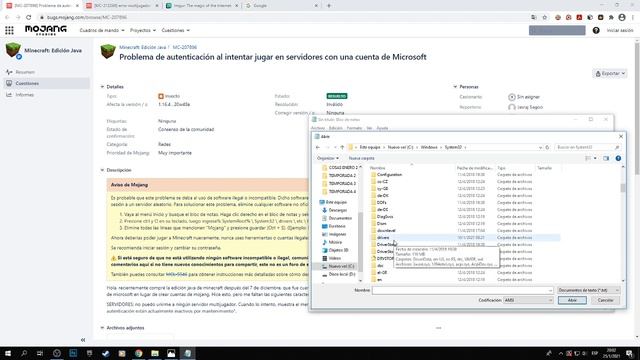Collapse the Jira sidebar with double chevron
The width and height of the screenshot is (640, 360).
point(83,340)
